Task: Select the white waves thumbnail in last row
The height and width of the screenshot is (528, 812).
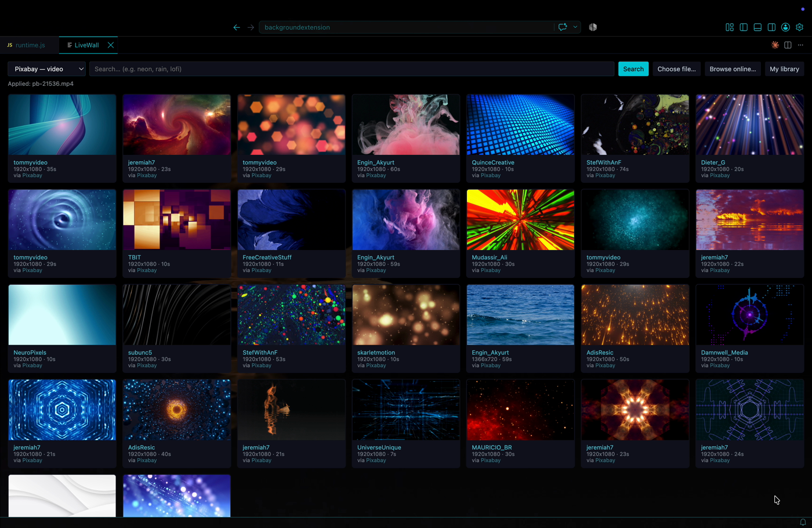Action: (62, 496)
